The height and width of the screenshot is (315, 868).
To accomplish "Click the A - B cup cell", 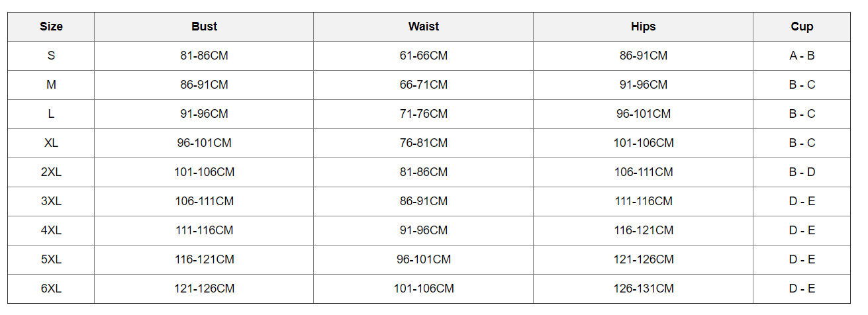I will click(802, 56).
